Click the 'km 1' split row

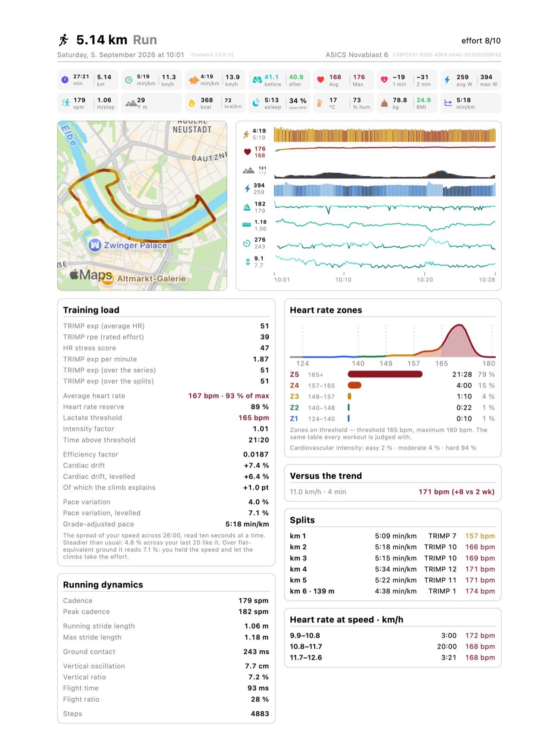392,536
